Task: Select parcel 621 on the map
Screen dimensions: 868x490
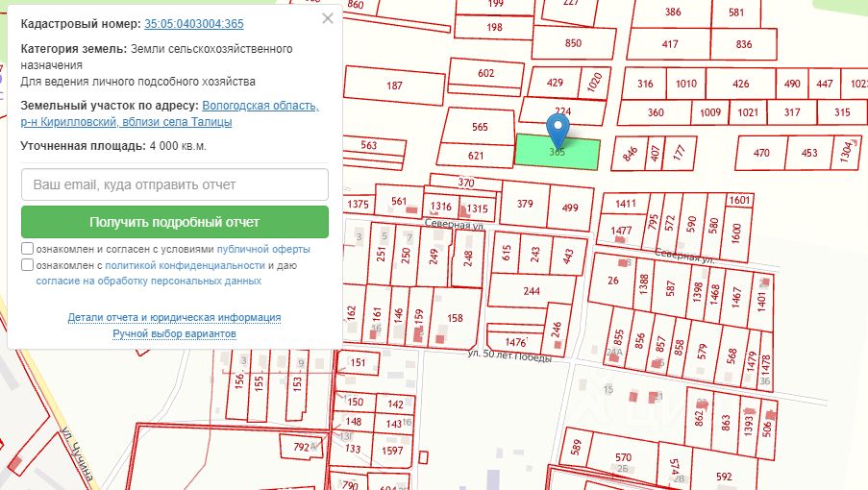Action: 476,156
